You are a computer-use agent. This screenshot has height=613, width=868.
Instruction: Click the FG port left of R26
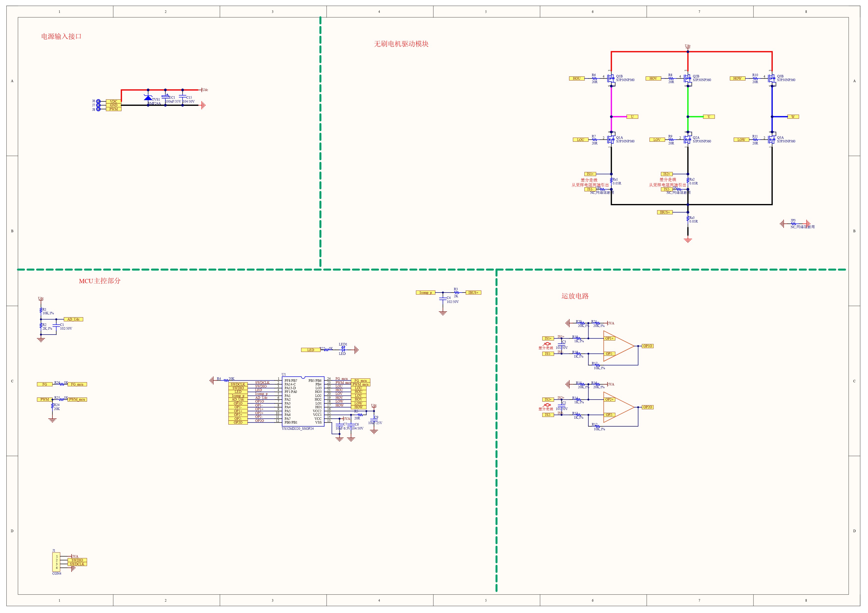[45, 384]
